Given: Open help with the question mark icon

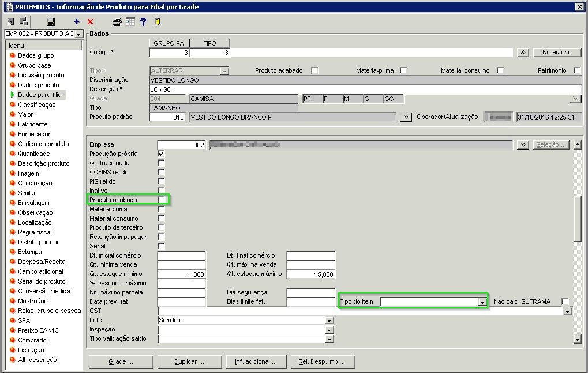Looking at the screenshot, I should point(143,22).
